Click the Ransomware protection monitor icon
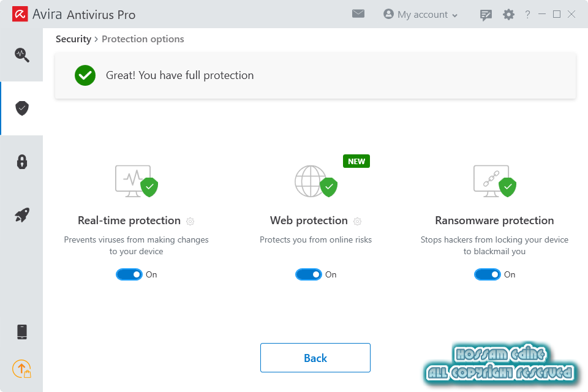 495,181
